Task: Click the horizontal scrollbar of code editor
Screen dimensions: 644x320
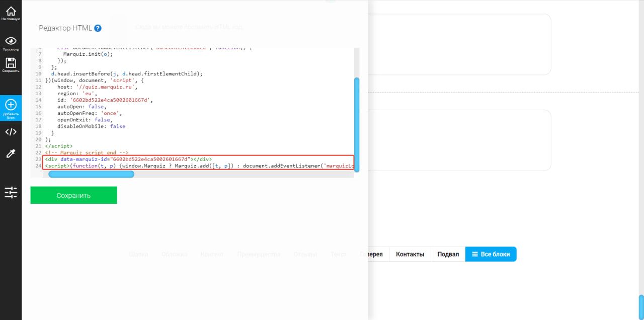Action: click(x=91, y=174)
